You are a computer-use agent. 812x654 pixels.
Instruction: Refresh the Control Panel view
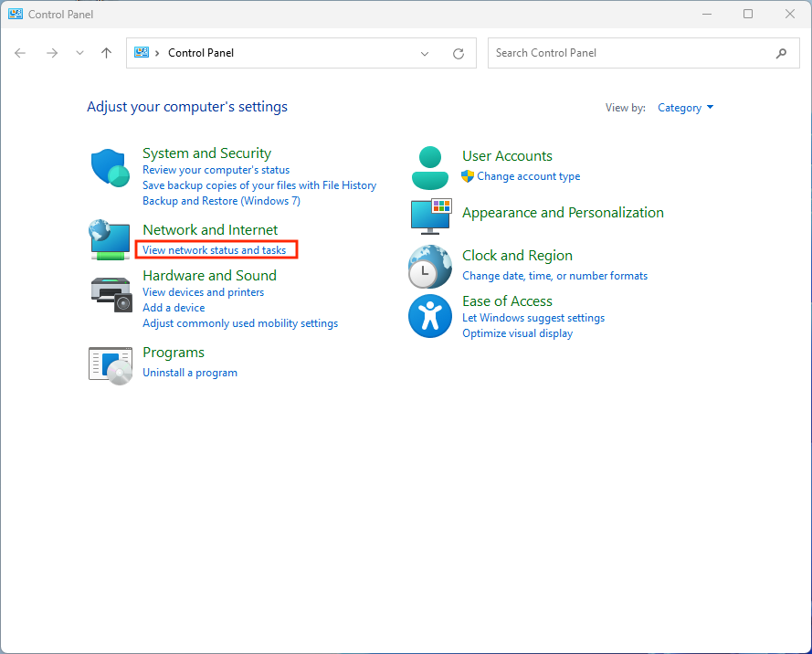click(459, 53)
